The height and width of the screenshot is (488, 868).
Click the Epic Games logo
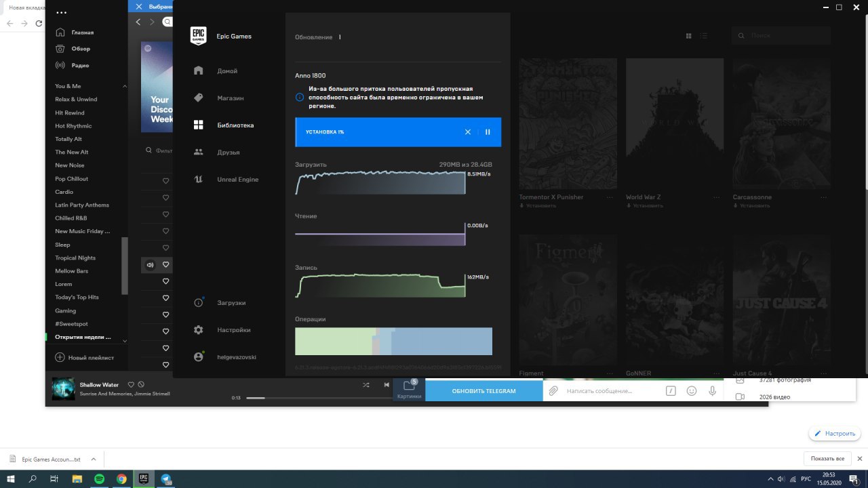pos(198,36)
